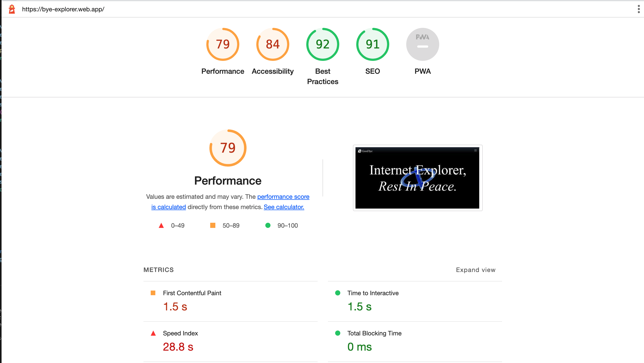644x363 pixels.
Task: Click the Best Practices gauge showing 92
Action: 322,44
